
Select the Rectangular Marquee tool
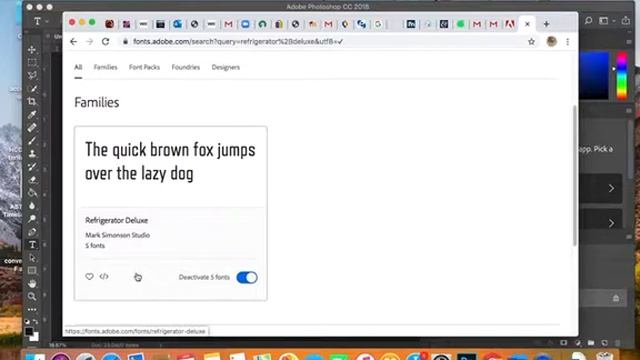[x=32, y=63]
